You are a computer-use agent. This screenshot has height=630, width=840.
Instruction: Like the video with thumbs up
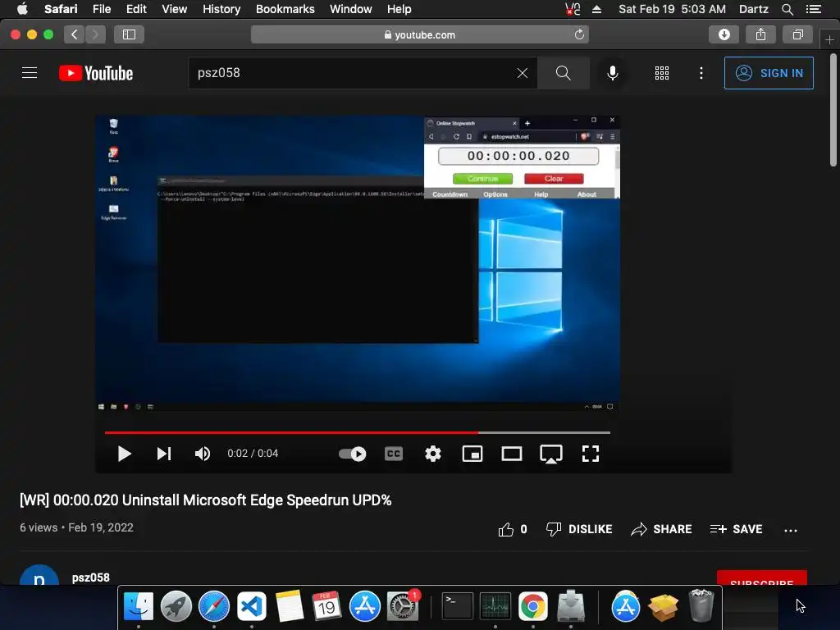(513, 529)
